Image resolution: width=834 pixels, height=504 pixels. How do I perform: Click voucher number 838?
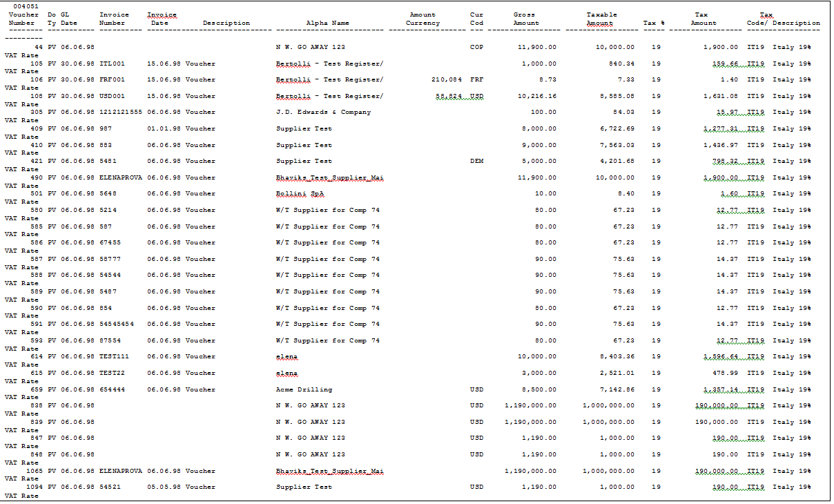(x=37, y=406)
